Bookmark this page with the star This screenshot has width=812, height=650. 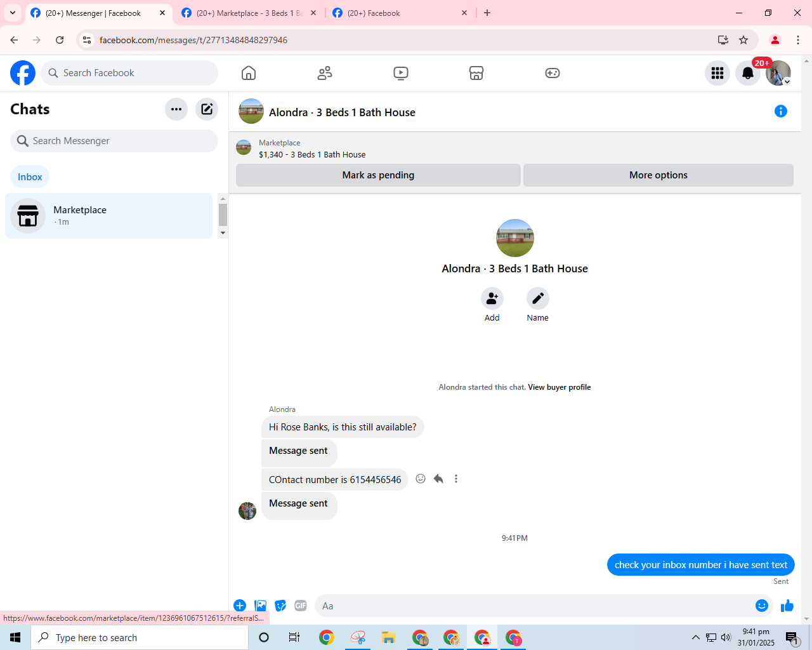(x=743, y=40)
